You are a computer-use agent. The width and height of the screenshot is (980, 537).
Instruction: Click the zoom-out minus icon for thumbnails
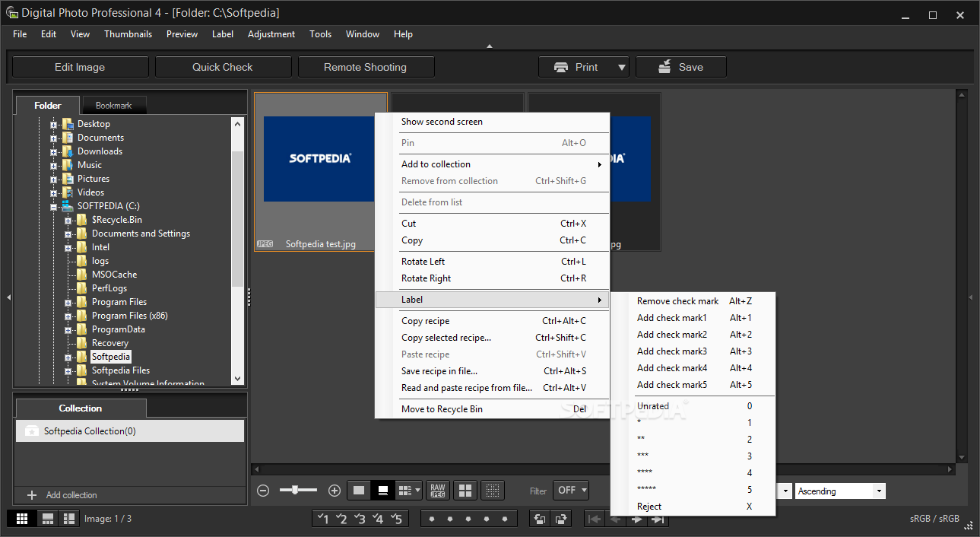263,491
